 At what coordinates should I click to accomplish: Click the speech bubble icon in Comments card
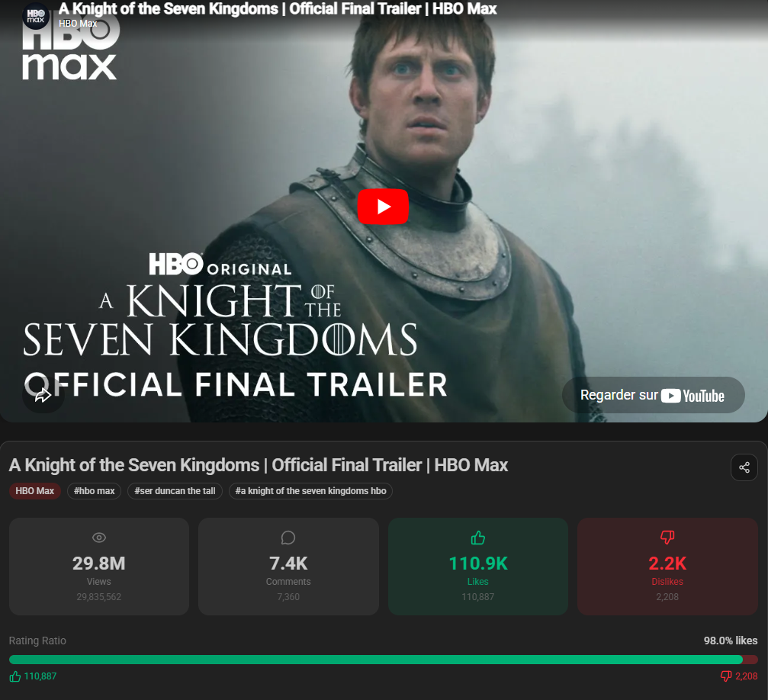[288, 538]
